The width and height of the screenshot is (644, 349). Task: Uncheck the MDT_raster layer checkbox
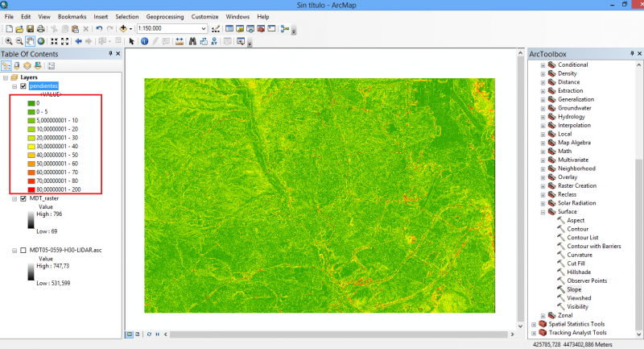coord(23,198)
